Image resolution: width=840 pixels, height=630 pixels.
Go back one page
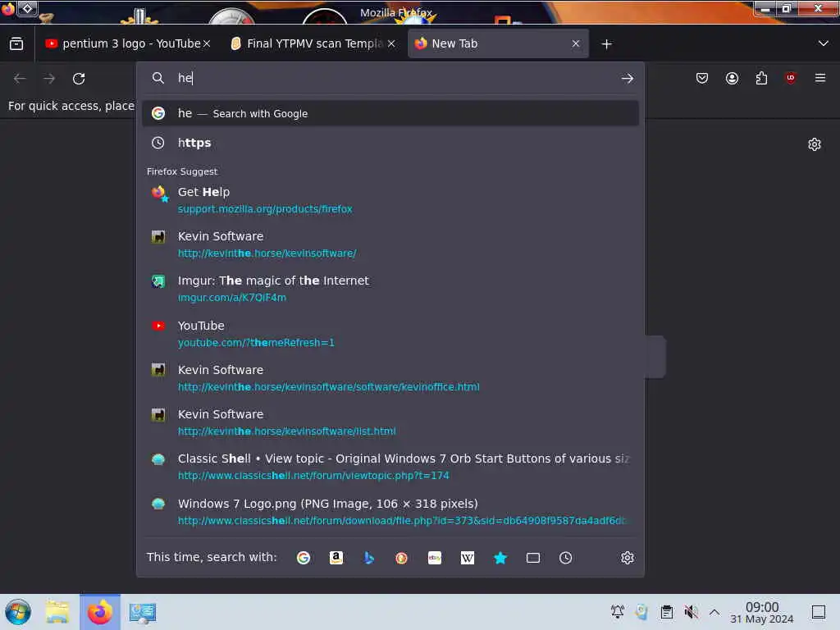(20, 79)
